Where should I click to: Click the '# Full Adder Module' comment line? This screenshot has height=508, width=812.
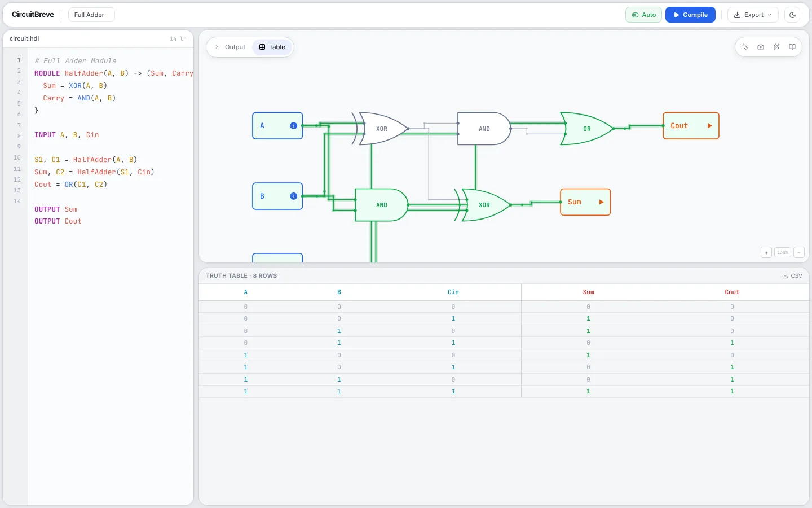click(x=76, y=61)
